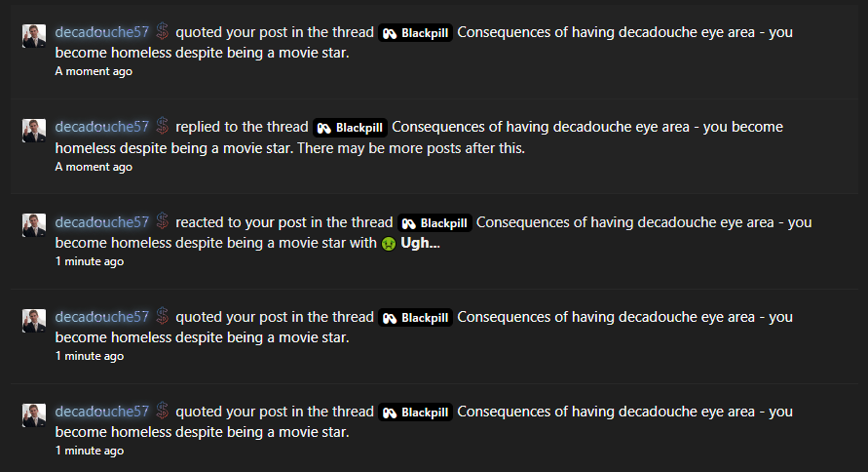
Task: Click the dollar icon in the bottom notification
Action: point(162,412)
